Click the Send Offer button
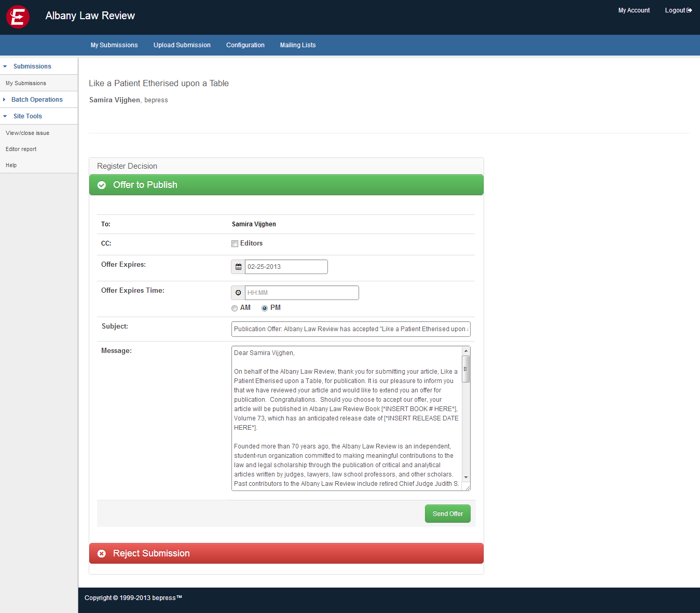 pyautogui.click(x=448, y=514)
